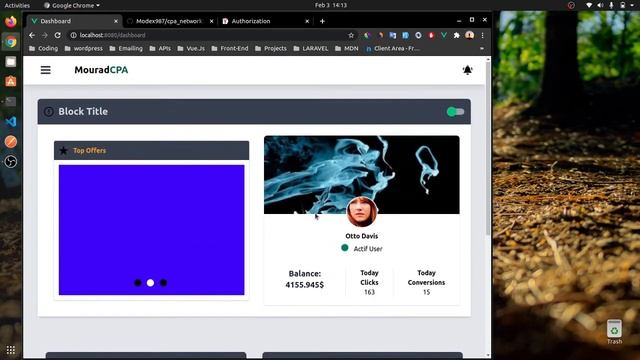The height and width of the screenshot is (360, 640).
Task: Open OBS Studio from the dock
Action: (11, 162)
